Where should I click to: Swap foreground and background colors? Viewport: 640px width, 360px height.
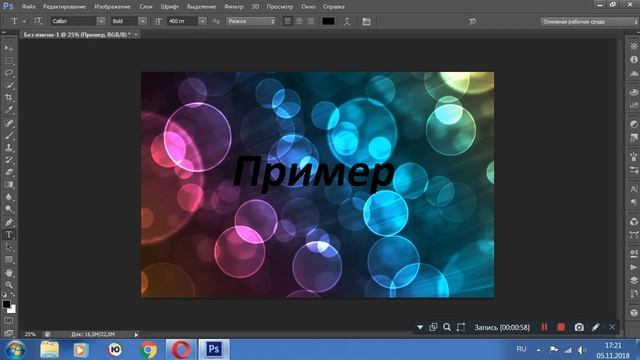(x=13, y=294)
